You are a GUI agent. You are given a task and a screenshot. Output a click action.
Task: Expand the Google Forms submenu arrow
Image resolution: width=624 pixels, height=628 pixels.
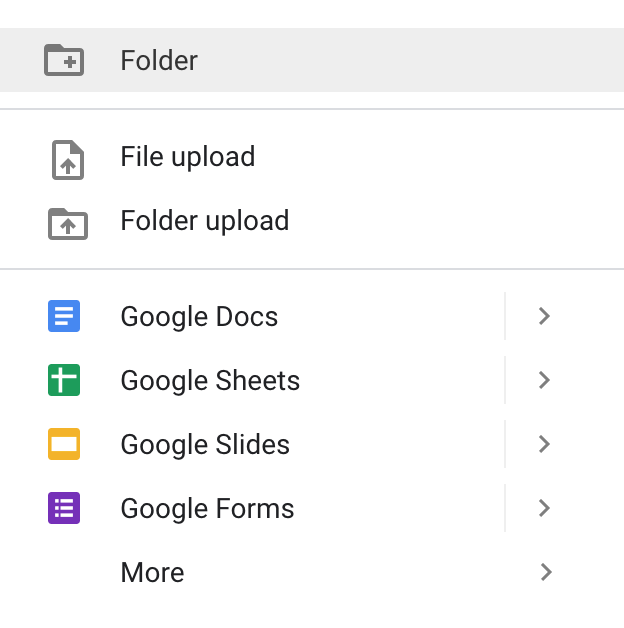click(545, 508)
